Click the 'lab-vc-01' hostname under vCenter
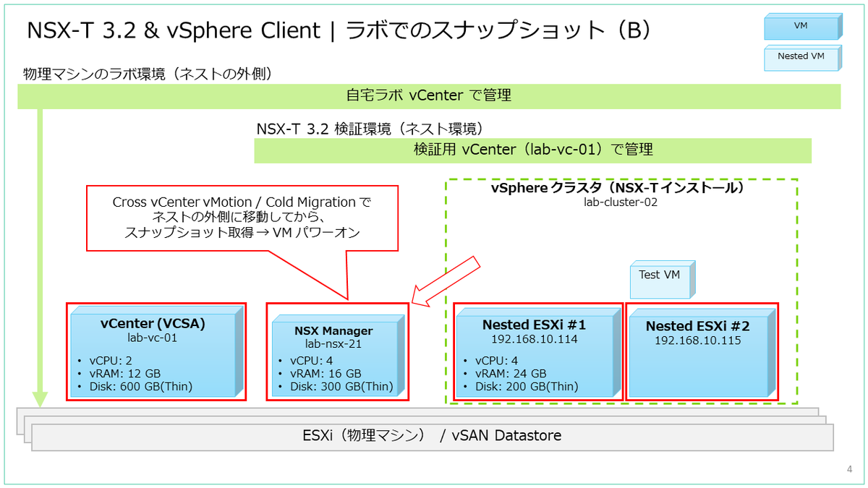 (153, 337)
